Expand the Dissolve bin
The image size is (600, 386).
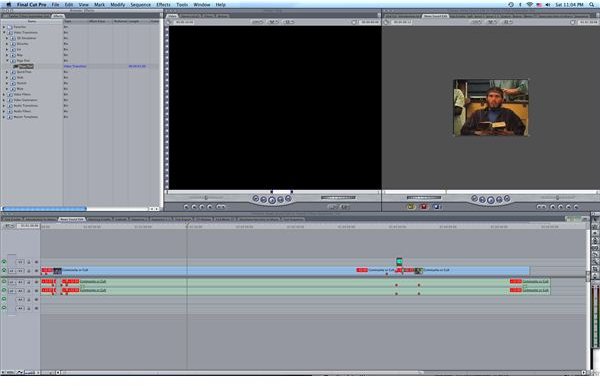click(7, 44)
